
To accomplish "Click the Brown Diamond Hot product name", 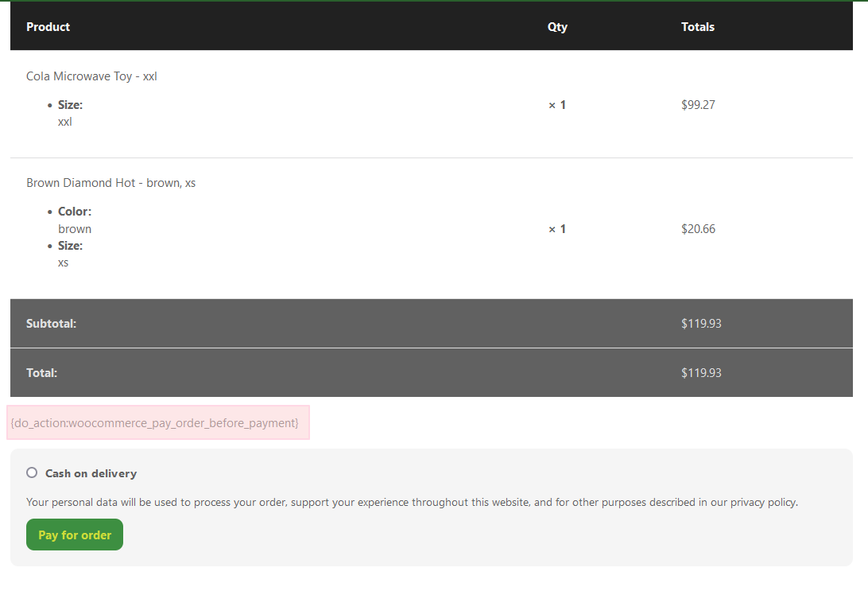I will click(x=110, y=183).
